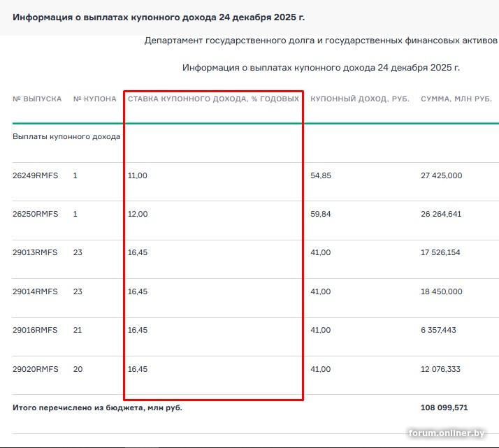Screen dimensions: 499x448
Task: Click the total amount 108 099,571
Action: tap(444, 407)
